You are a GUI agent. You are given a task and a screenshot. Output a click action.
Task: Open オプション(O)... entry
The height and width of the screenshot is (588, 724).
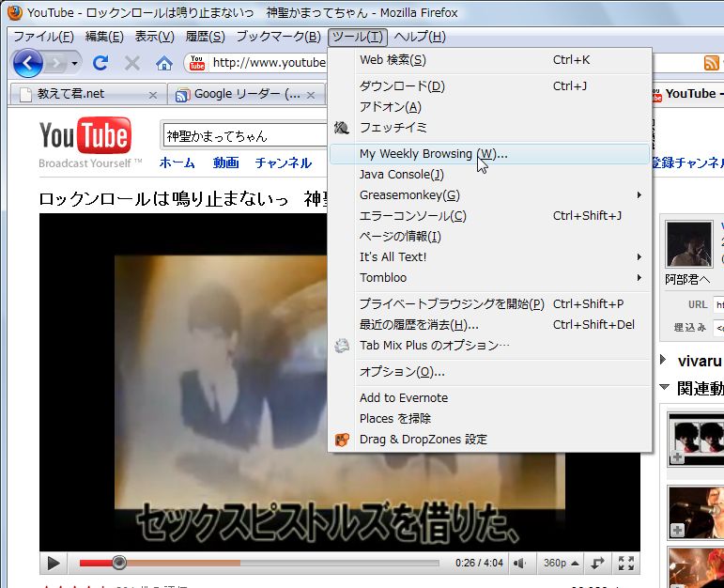click(x=489, y=372)
